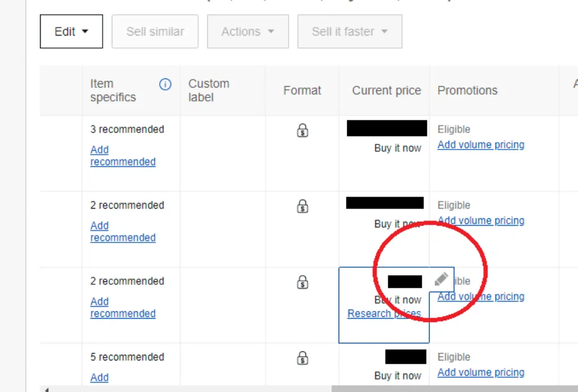578x392 pixels.
Task: Click Buy it now in the 3 recommended row
Action: pos(397,148)
